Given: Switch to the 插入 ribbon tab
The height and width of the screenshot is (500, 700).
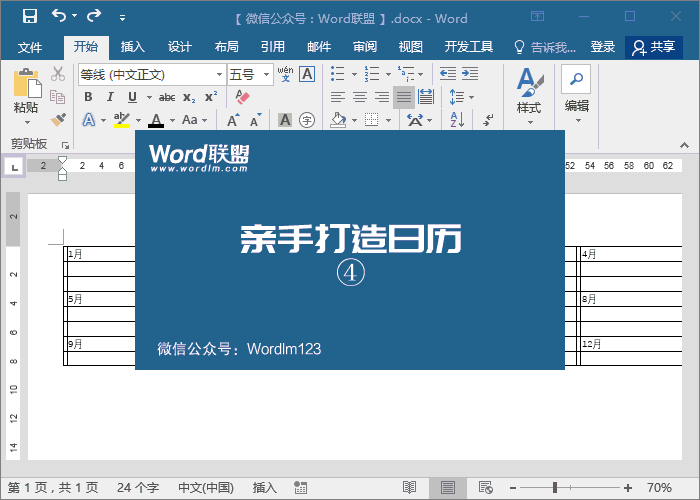Looking at the screenshot, I should tap(133, 46).
